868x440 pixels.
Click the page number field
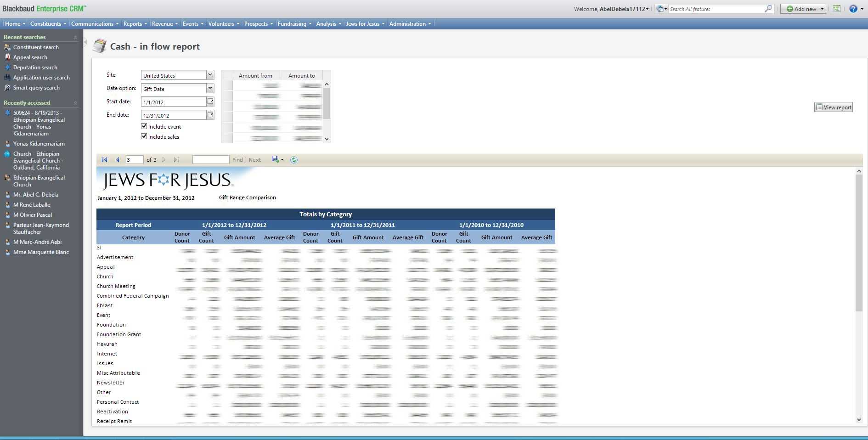135,160
